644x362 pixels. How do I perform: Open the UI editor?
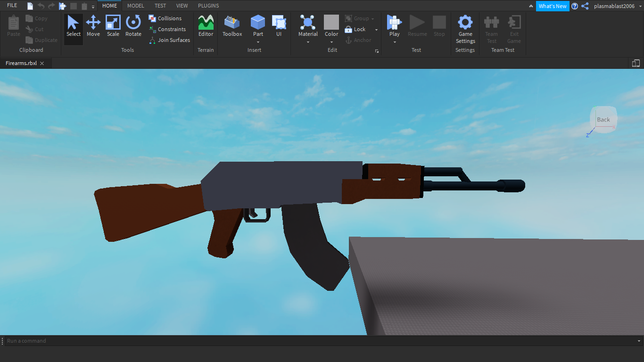coord(279,27)
